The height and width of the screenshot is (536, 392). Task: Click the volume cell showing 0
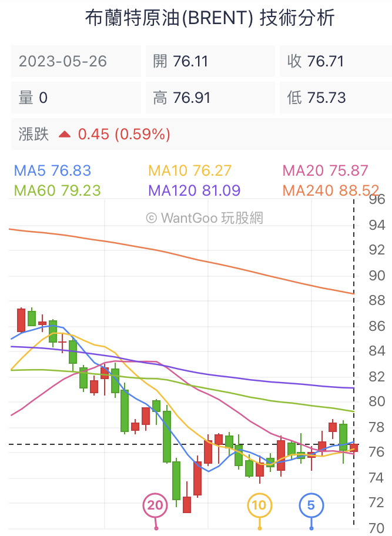76,98
